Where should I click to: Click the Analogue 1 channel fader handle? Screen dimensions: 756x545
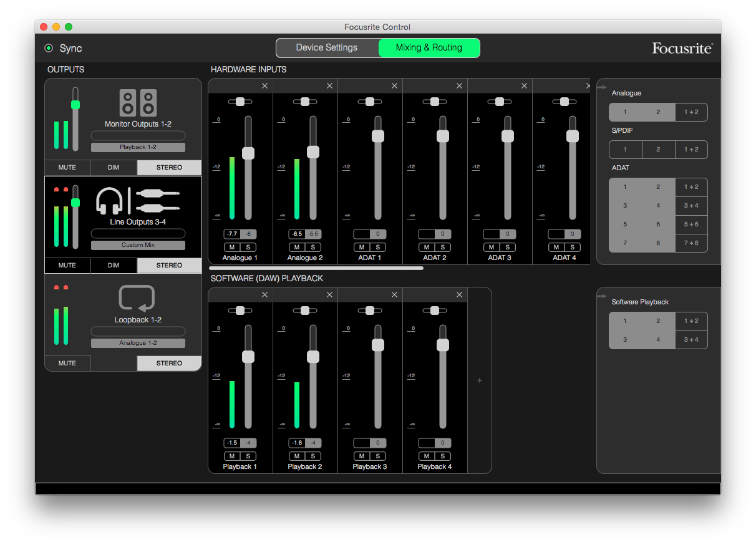click(x=248, y=153)
